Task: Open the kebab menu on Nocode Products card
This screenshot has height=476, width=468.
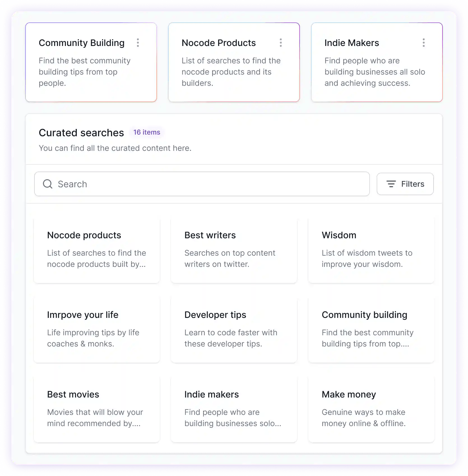Action: tap(281, 43)
